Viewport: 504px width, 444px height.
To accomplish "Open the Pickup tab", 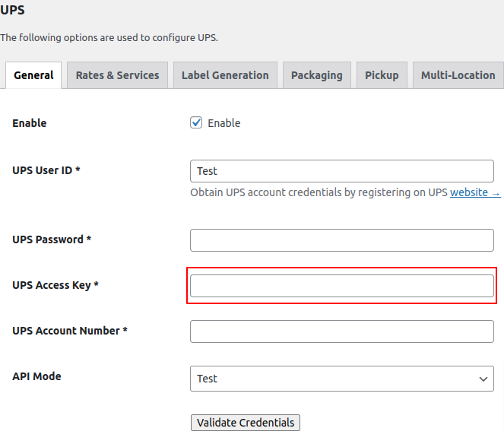I will [x=382, y=75].
